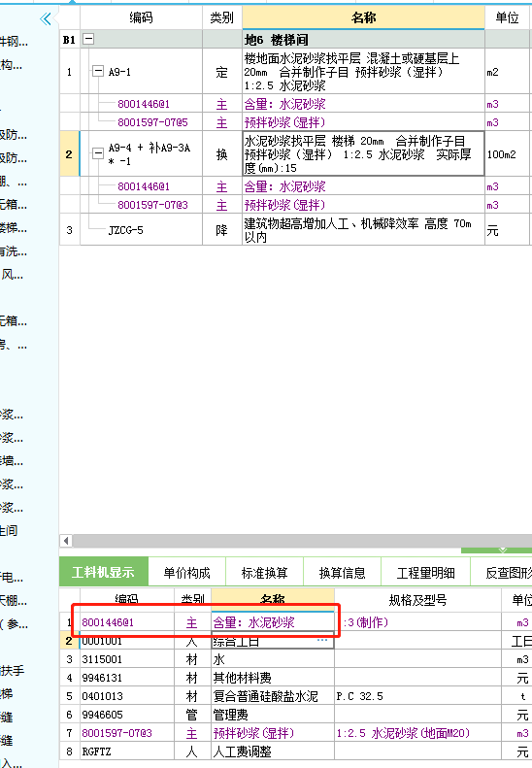Select code 9946605 in lower table
This screenshot has height=768, width=532.
pos(126,715)
